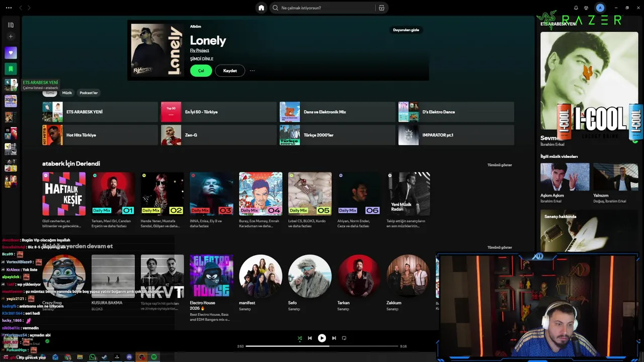This screenshot has width=644, height=362.
Task: Go back with the left arrow
Action: point(21,8)
